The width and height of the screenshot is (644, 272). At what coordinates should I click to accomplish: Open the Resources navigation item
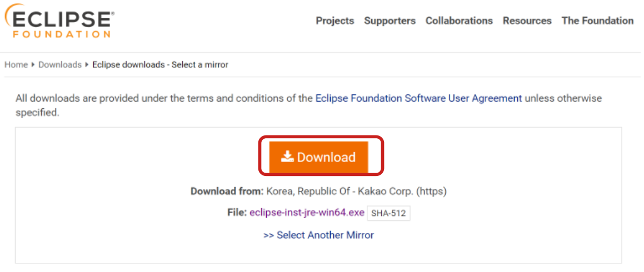click(x=527, y=21)
